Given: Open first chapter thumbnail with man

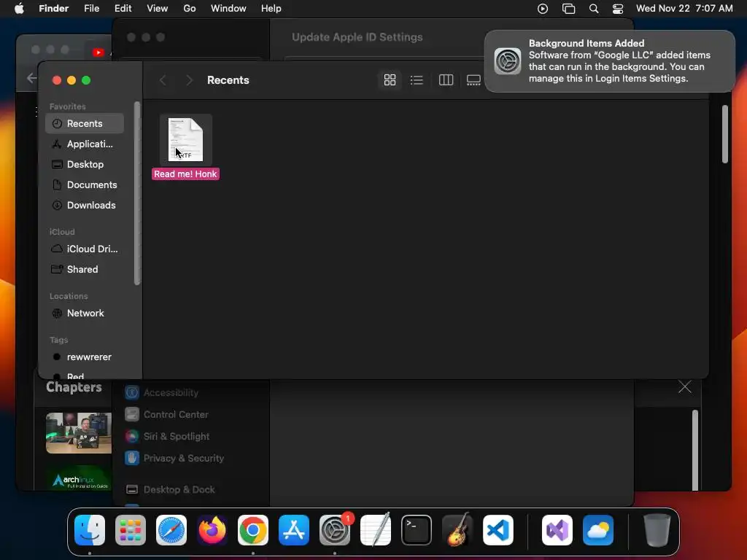Looking at the screenshot, I should pos(79,433).
